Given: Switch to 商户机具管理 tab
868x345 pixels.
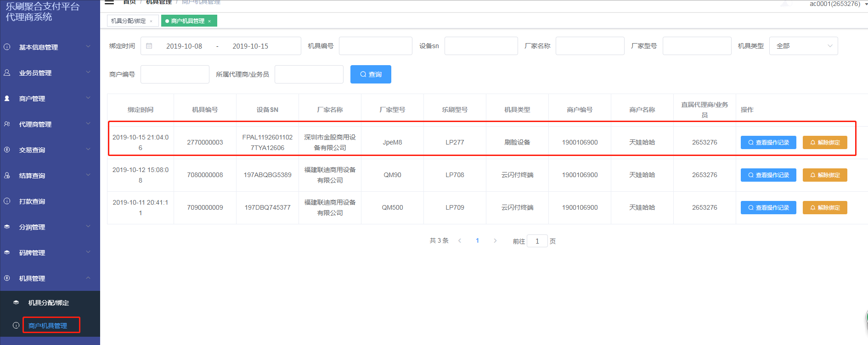Looking at the screenshot, I should pyautogui.click(x=189, y=21).
